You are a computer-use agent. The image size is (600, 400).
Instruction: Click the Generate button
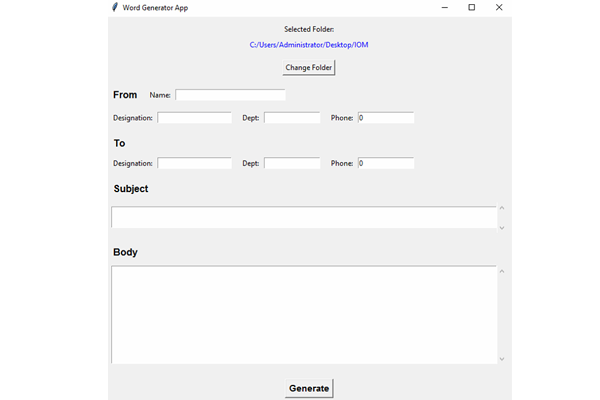tap(309, 389)
